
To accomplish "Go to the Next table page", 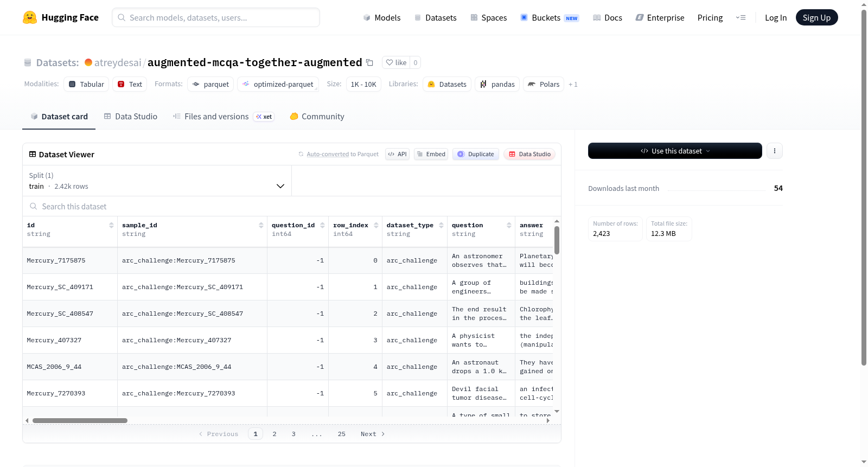I will (x=373, y=434).
